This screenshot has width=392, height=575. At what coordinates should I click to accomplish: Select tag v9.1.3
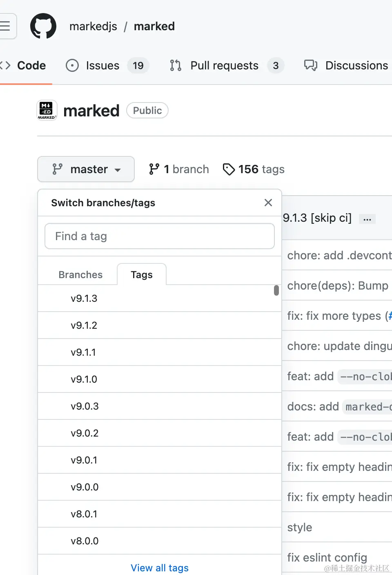pos(160,299)
